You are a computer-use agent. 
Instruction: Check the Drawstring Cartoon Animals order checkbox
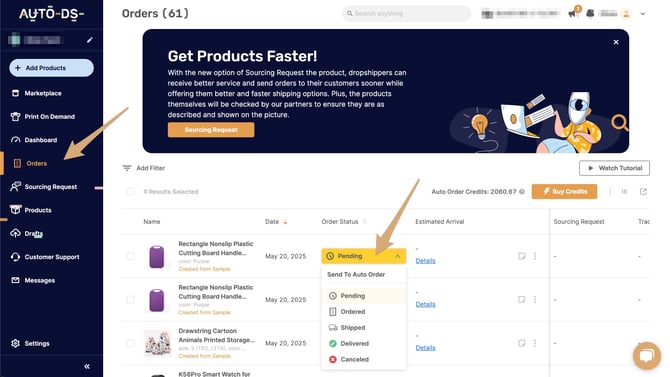(x=130, y=343)
